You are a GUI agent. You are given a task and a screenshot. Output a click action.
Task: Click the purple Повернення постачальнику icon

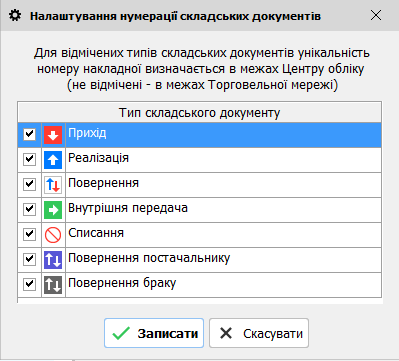coord(53,260)
